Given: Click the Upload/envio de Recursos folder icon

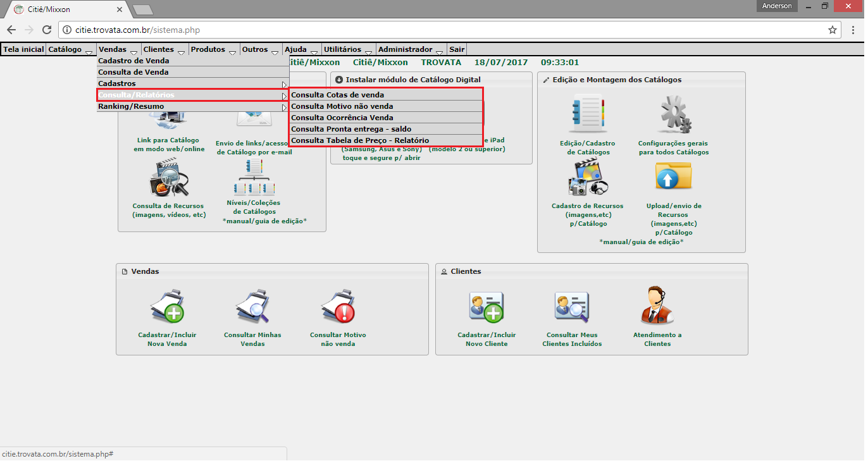Looking at the screenshot, I should coord(674,177).
